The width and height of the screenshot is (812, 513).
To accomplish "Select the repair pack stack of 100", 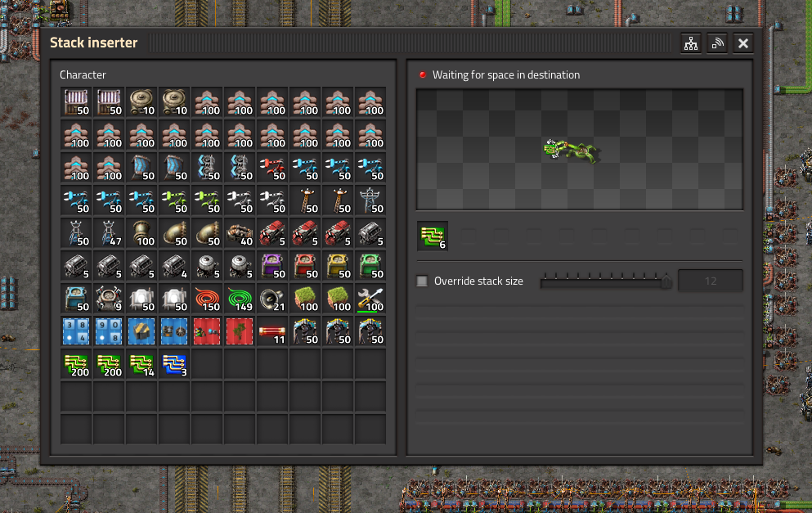I will (370, 299).
